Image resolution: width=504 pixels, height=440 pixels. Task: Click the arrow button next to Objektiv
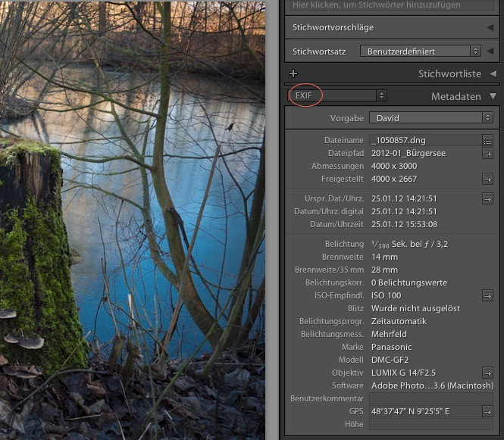point(487,373)
